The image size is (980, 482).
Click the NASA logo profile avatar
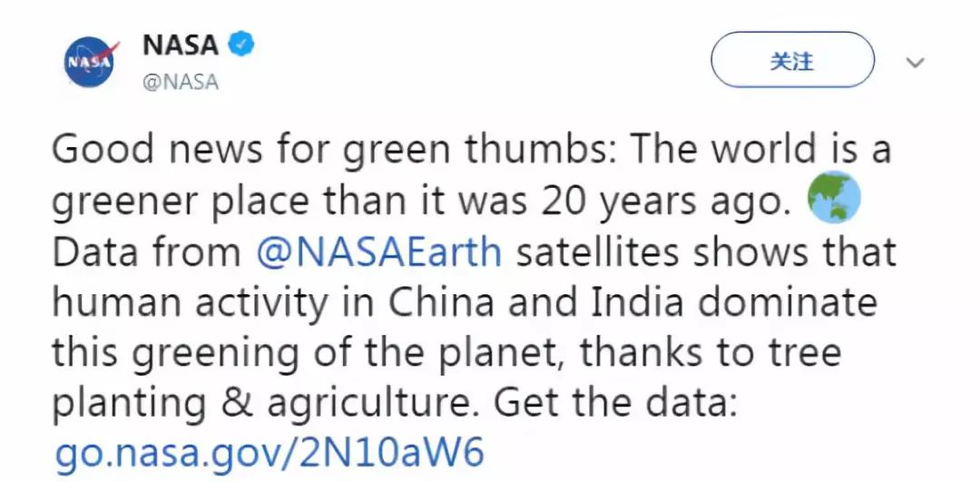(x=92, y=62)
